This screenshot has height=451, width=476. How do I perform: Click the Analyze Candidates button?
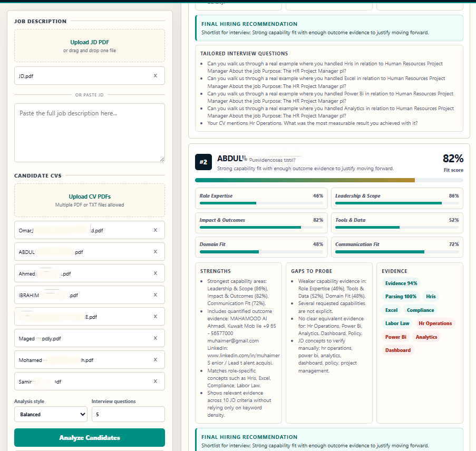point(90,438)
